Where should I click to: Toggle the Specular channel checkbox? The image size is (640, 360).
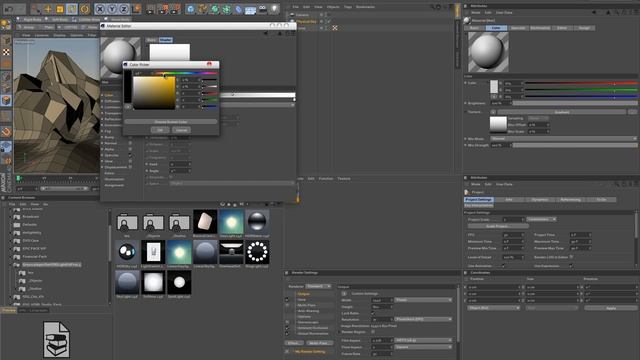pyautogui.click(x=130, y=156)
